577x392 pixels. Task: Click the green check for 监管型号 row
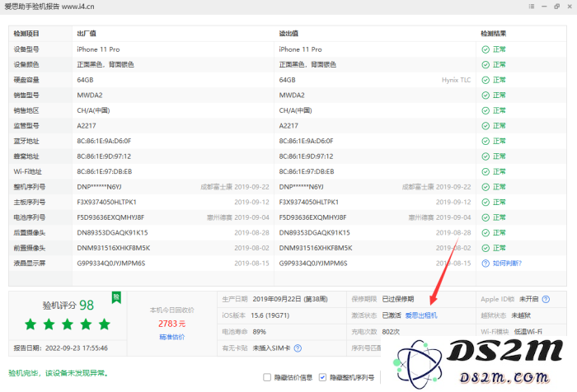point(486,126)
